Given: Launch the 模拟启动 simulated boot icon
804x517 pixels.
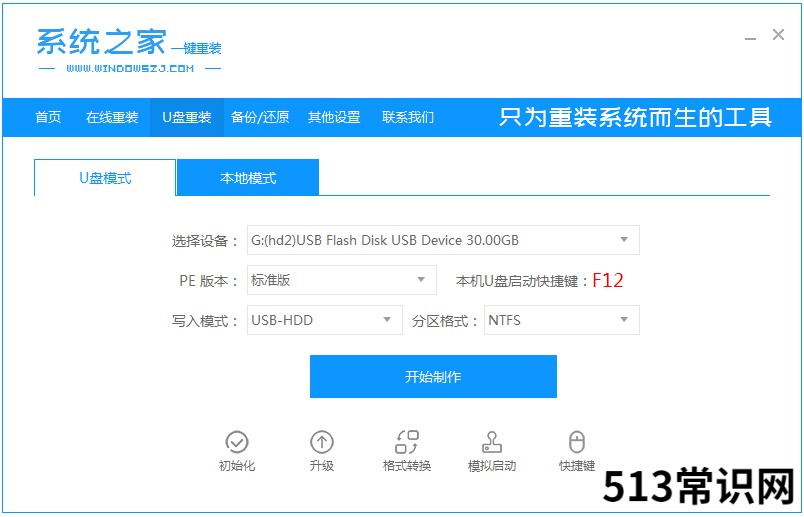Looking at the screenshot, I should 492,442.
